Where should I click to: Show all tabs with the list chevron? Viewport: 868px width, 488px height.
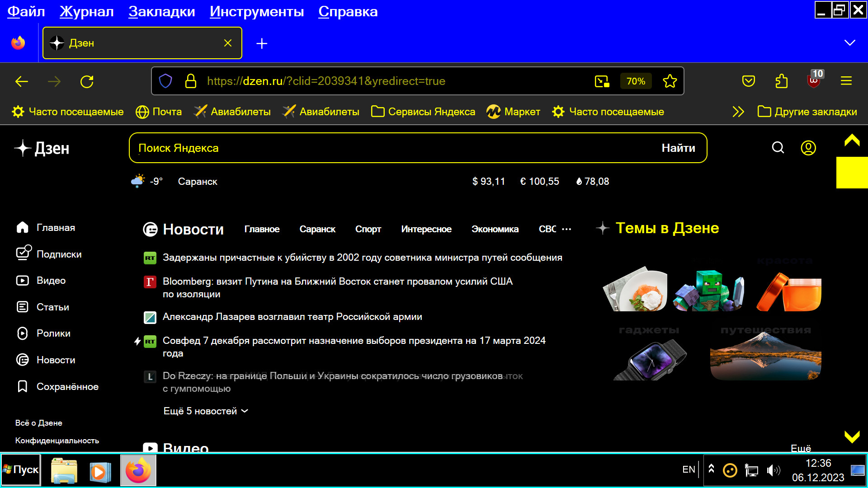[x=850, y=43]
